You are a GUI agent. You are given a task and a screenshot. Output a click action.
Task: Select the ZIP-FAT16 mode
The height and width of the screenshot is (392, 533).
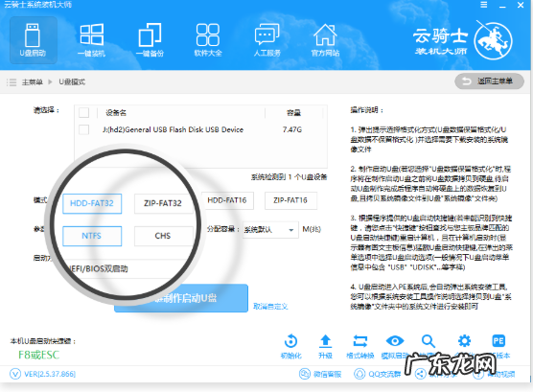click(290, 200)
